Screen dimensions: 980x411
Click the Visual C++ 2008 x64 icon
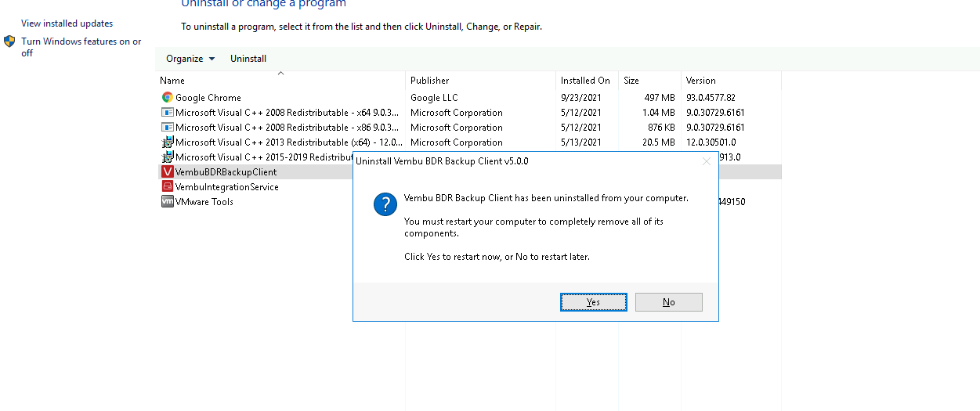pos(167,113)
